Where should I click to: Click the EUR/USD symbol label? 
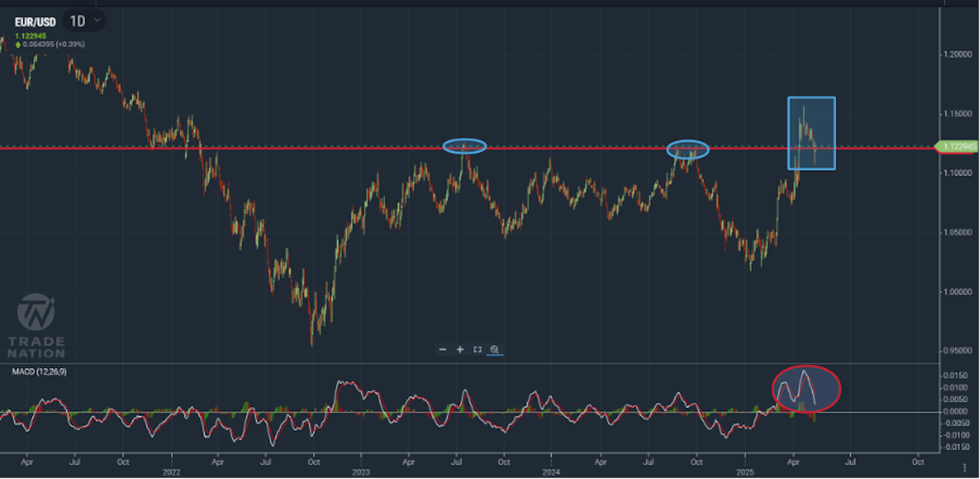coord(35,22)
